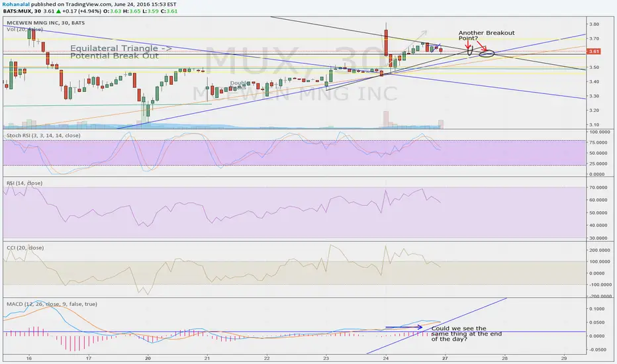Viewport: 617px width, 364px height.
Task: Click the 'Another Breakout Point?' annotation text
Action: pos(487,36)
